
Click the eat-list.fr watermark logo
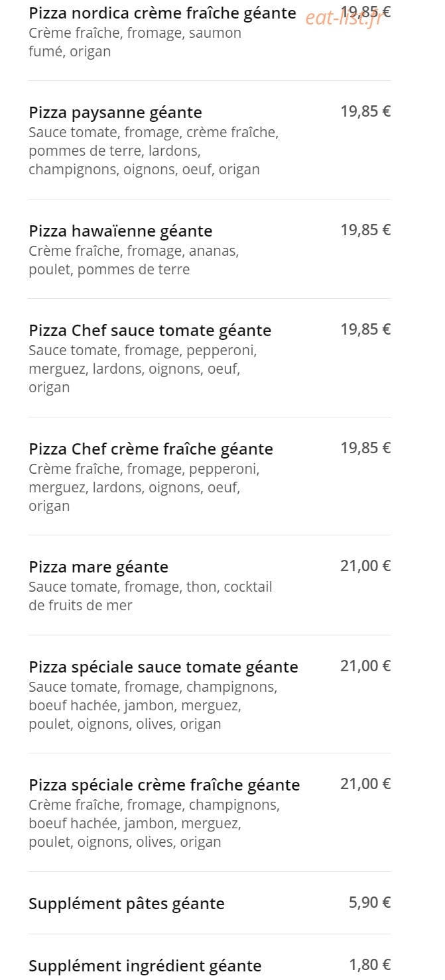344,18
